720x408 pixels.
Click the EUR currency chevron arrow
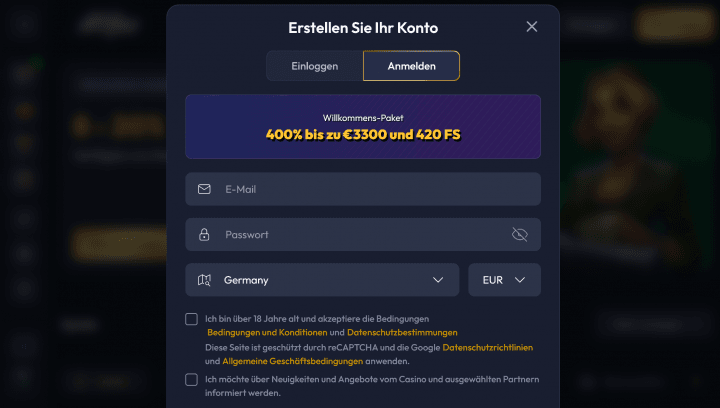point(520,280)
